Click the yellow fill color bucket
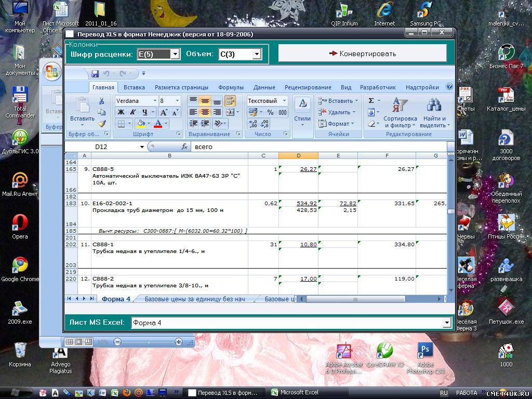532x399 pixels. pos(140,124)
